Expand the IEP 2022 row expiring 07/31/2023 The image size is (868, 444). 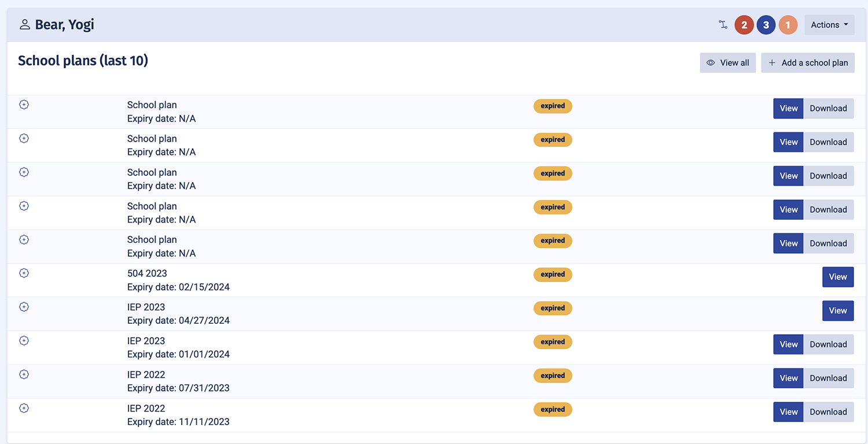pos(24,375)
